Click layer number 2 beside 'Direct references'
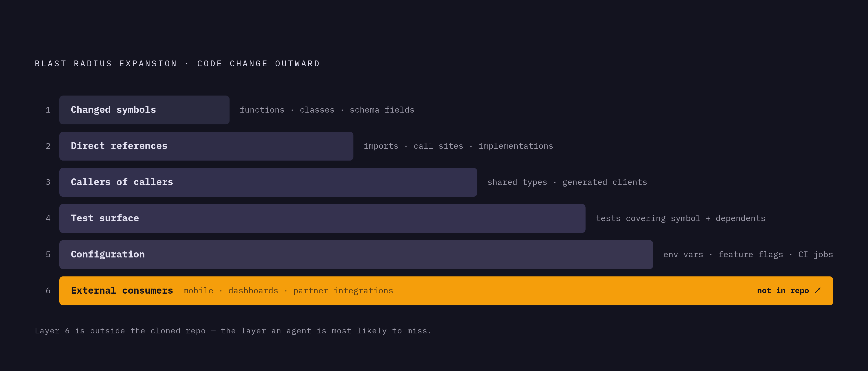Image resolution: width=868 pixels, height=371 pixels. [48, 146]
